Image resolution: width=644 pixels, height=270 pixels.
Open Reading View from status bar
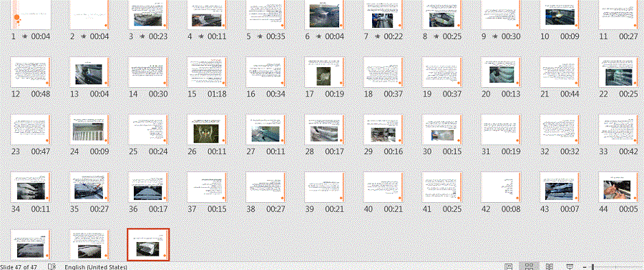pyautogui.click(x=549, y=266)
